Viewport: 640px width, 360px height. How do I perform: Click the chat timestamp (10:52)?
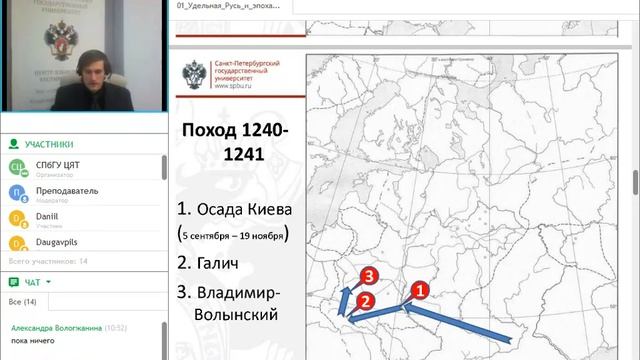[116, 328]
